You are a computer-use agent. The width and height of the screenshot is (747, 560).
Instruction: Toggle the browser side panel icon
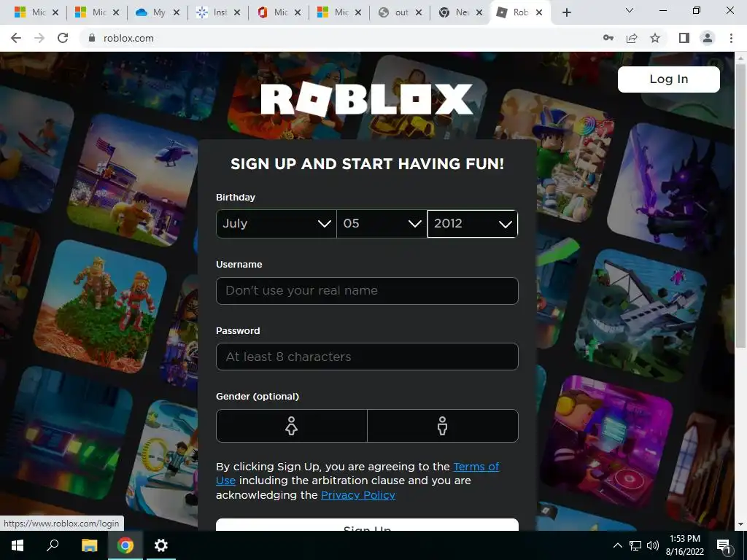[x=684, y=38]
